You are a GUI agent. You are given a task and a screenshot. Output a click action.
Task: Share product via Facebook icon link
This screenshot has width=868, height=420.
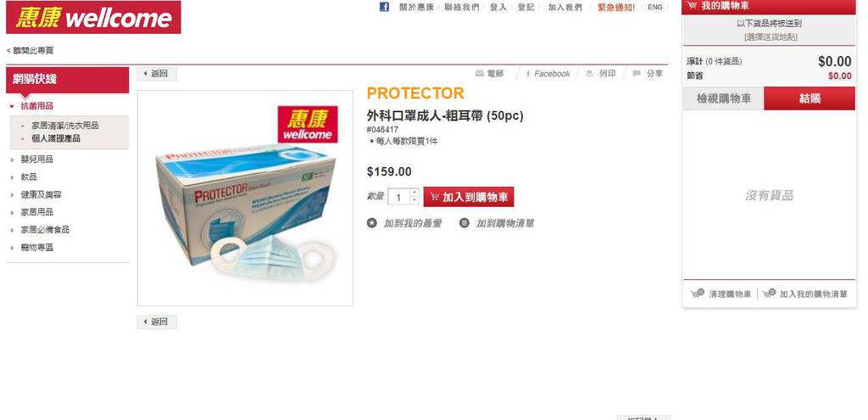pos(528,74)
